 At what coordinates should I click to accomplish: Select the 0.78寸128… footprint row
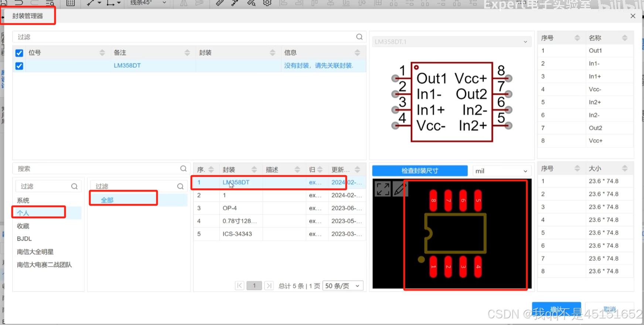(280, 221)
